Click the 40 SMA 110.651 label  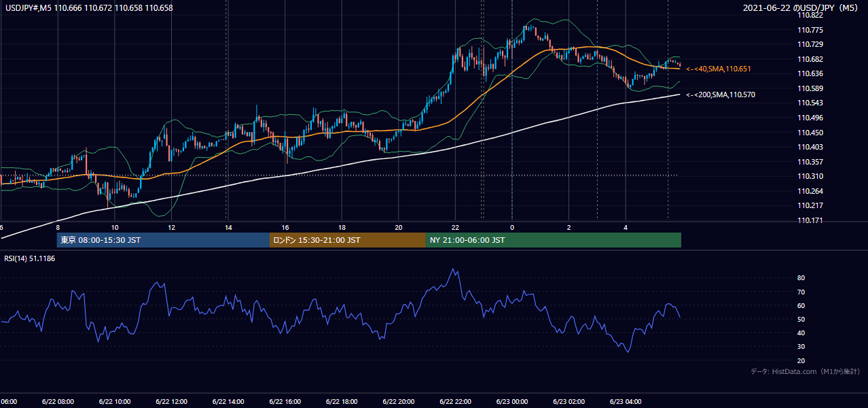pos(719,69)
